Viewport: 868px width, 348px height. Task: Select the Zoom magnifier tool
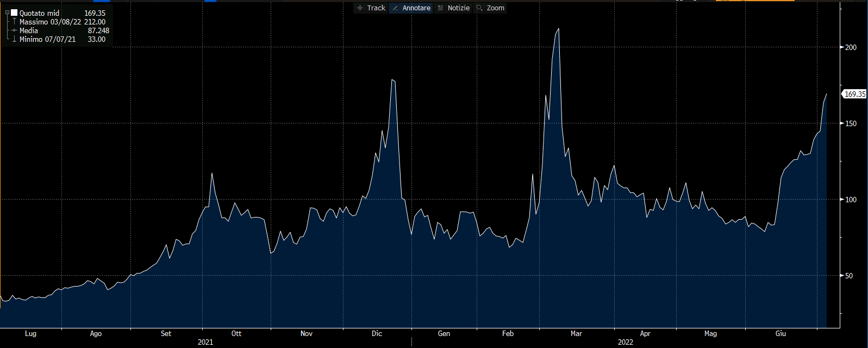(490, 8)
